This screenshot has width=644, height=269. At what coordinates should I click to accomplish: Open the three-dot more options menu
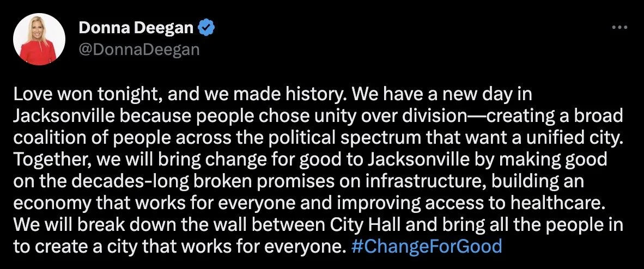[619, 28]
